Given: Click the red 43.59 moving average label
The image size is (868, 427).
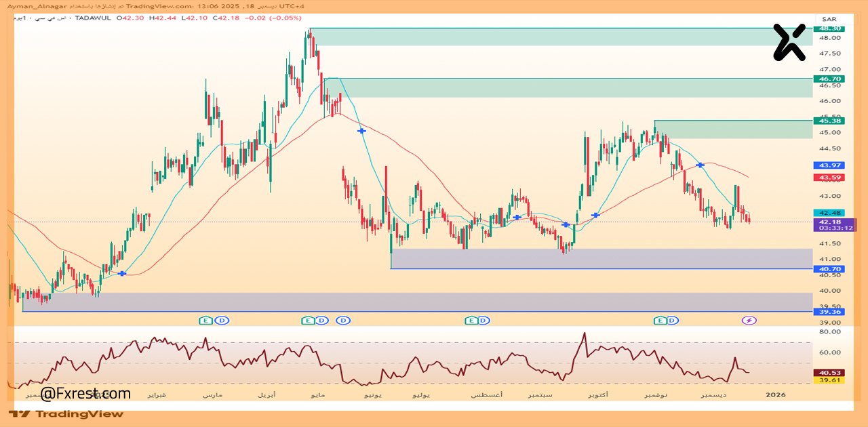Looking at the screenshot, I should click(x=830, y=178).
